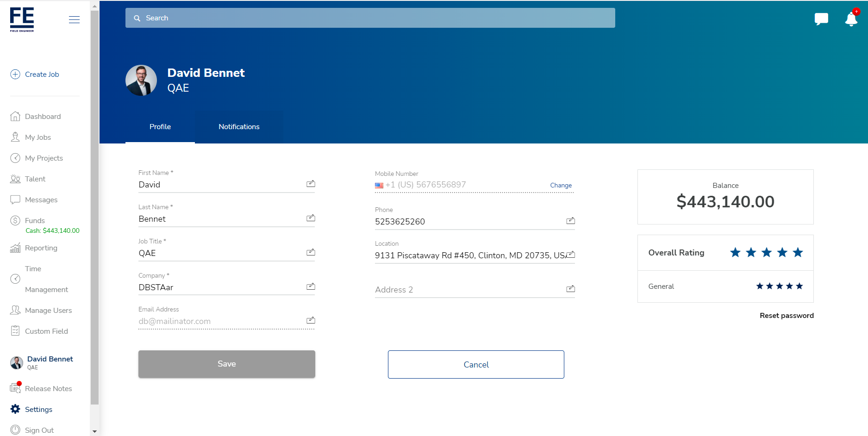
Task: Click the Balance $443,140.00 amount
Action: pyautogui.click(x=725, y=201)
